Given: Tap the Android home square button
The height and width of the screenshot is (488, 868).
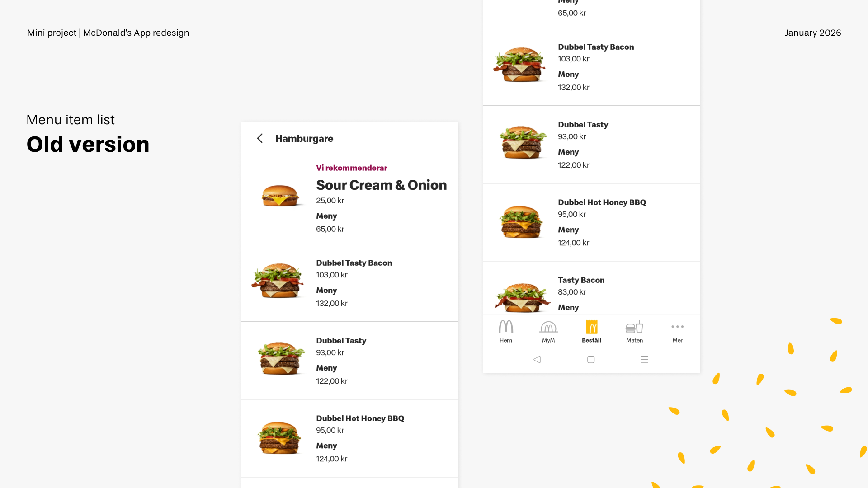Looking at the screenshot, I should (x=591, y=360).
